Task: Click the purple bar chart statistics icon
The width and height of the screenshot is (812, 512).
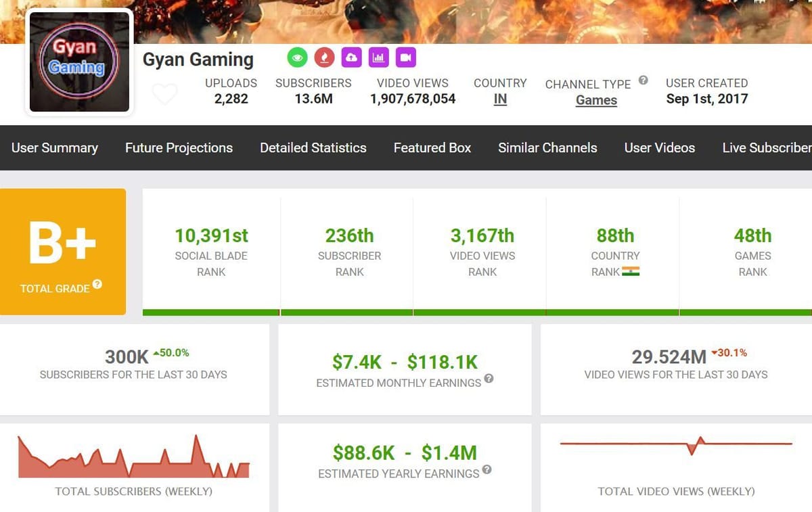Action: point(378,57)
